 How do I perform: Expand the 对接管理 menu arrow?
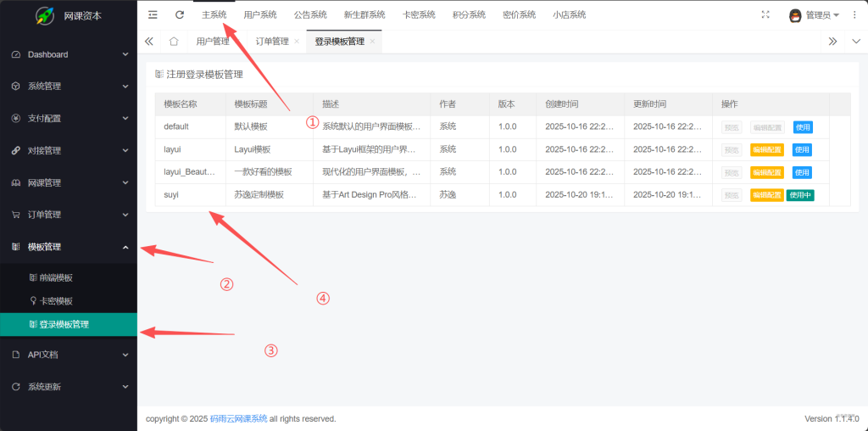(x=125, y=151)
